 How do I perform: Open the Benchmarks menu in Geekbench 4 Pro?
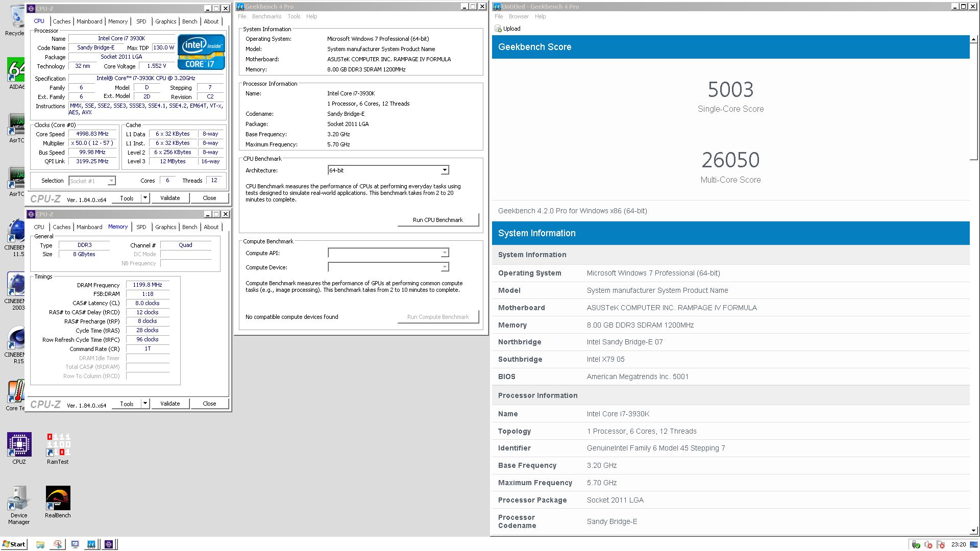266,16
